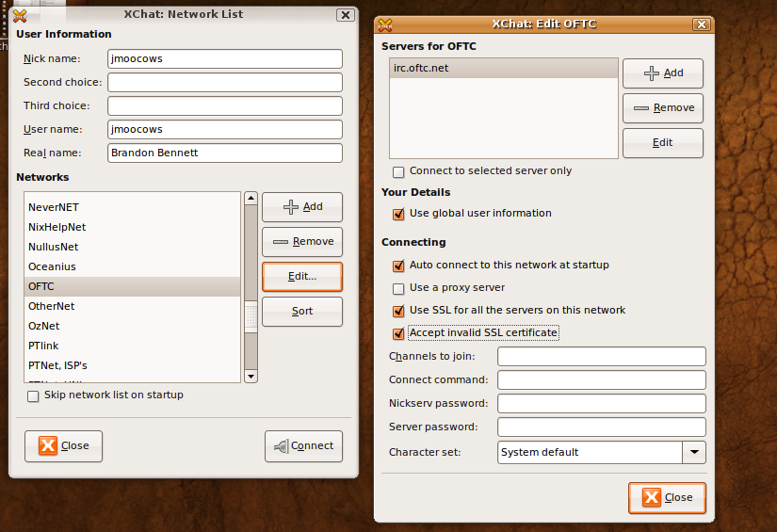Screen dimensions: 777x532
Task: Select NullusNet in the networks list
Action: (132, 247)
